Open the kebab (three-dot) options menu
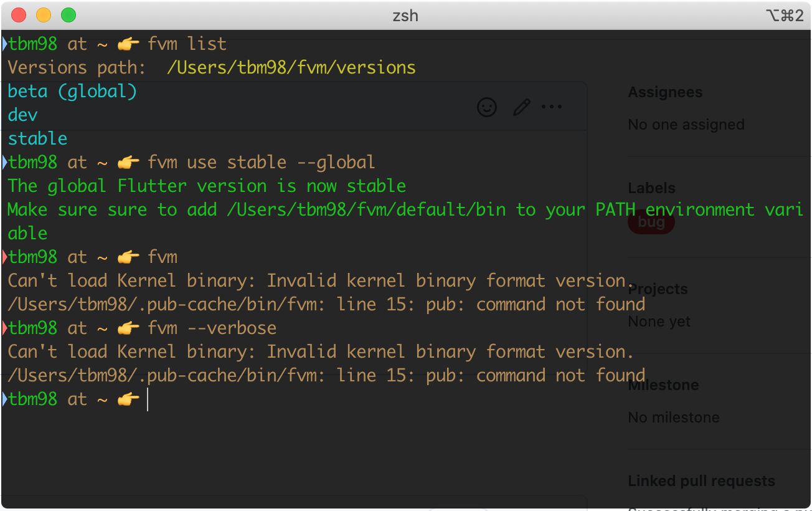812x511 pixels. coord(551,107)
